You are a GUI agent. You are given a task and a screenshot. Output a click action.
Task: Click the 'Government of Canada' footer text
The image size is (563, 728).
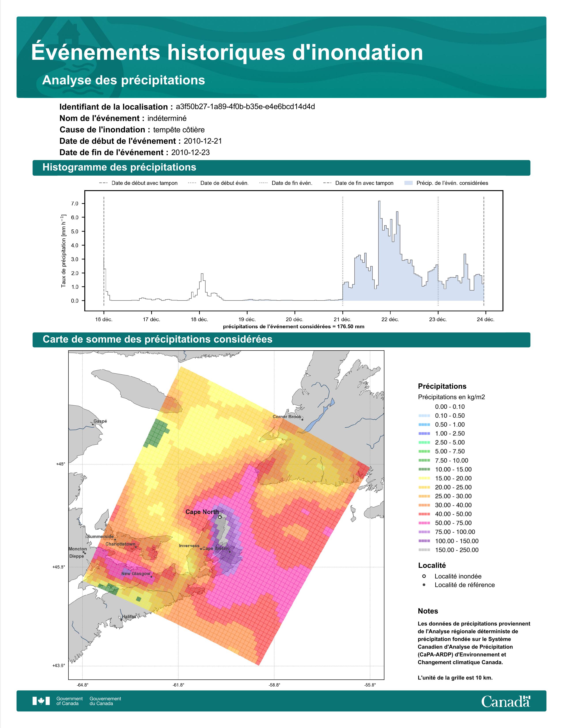pyautogui.click(x=69, y=701)
